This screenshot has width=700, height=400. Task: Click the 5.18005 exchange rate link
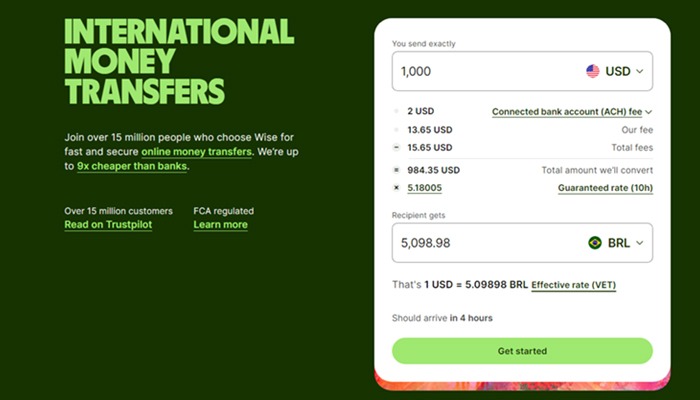point(425,188)
